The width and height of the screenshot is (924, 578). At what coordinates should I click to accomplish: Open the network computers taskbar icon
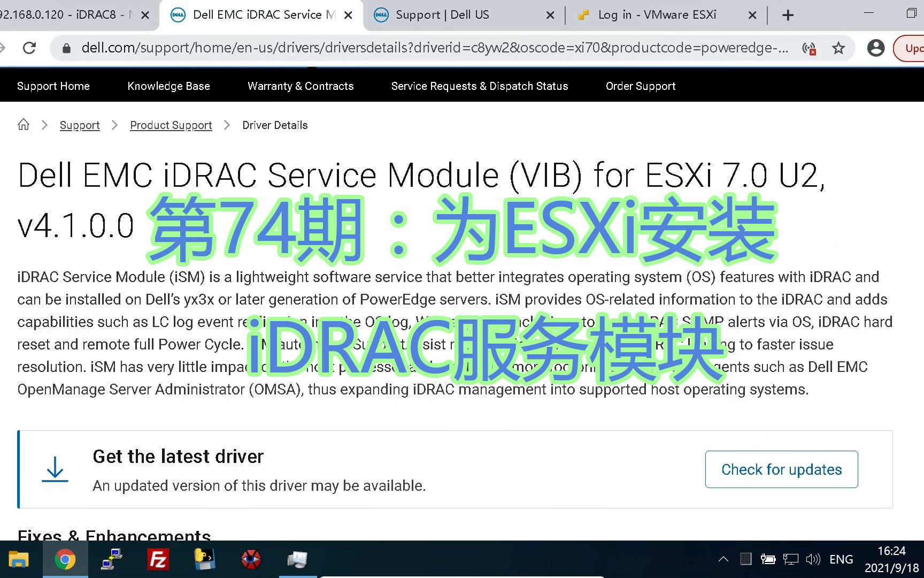[x=111, y=560]
